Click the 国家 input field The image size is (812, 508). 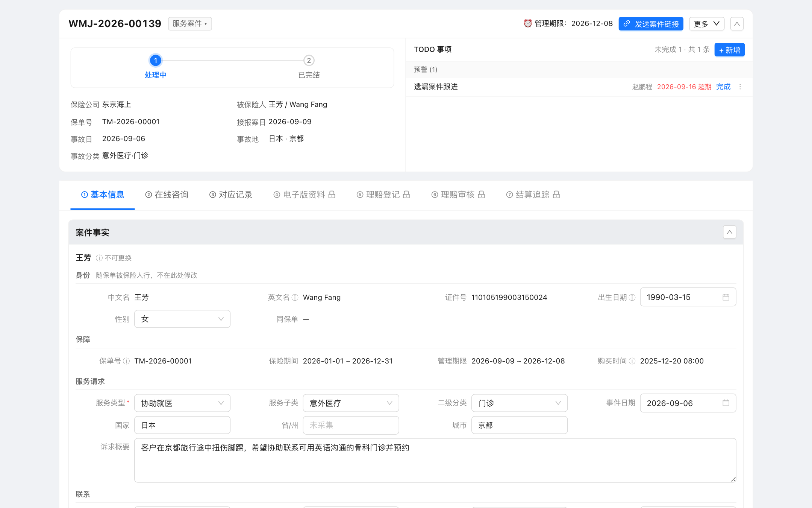coord(182,425)
